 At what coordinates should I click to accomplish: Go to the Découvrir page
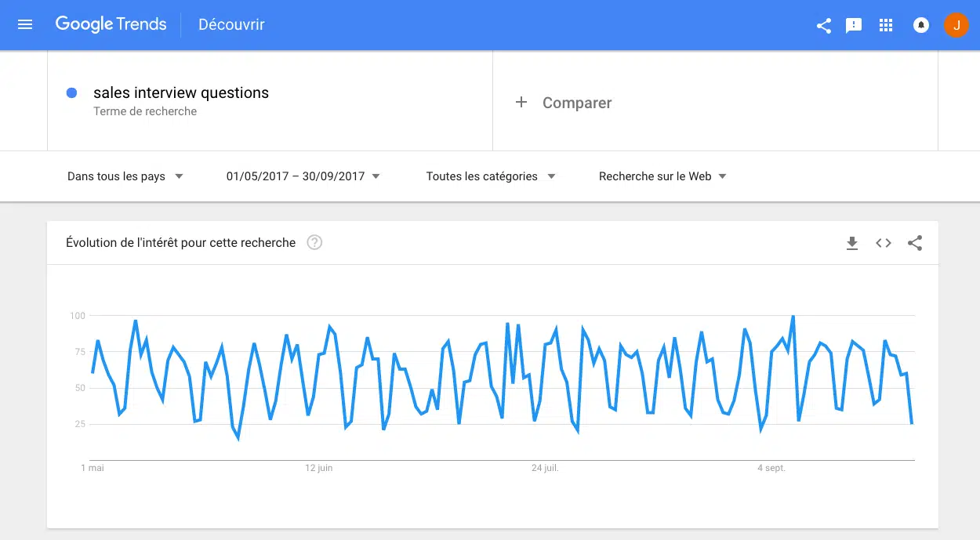[231, 25]
